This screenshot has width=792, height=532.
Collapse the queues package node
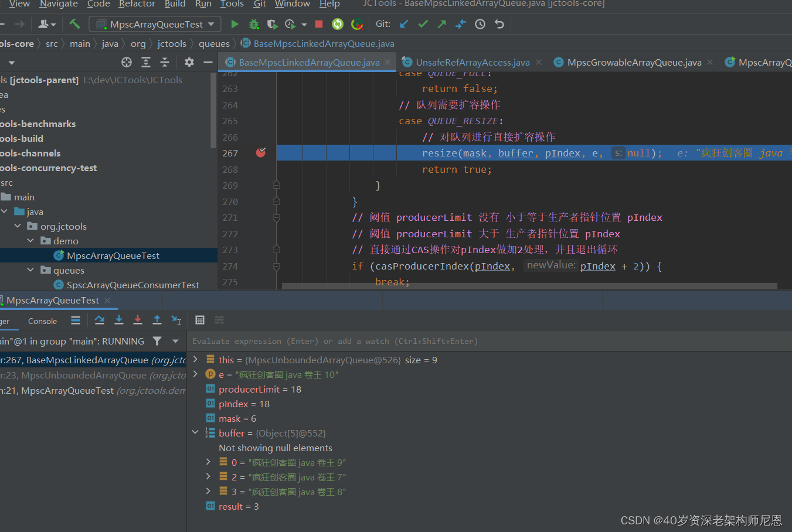[x=30, y=270]
